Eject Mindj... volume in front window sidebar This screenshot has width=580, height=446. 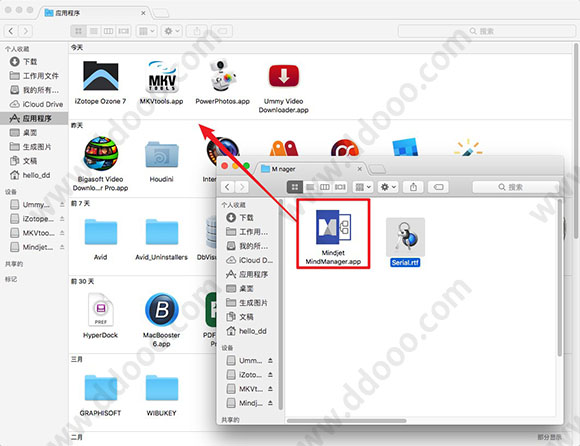(270, 403)
